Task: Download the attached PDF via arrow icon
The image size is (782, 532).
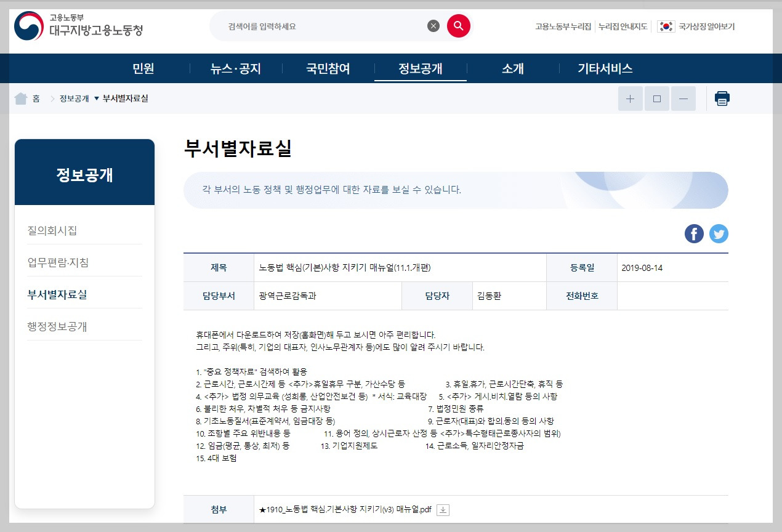Action: pos(443,510)
